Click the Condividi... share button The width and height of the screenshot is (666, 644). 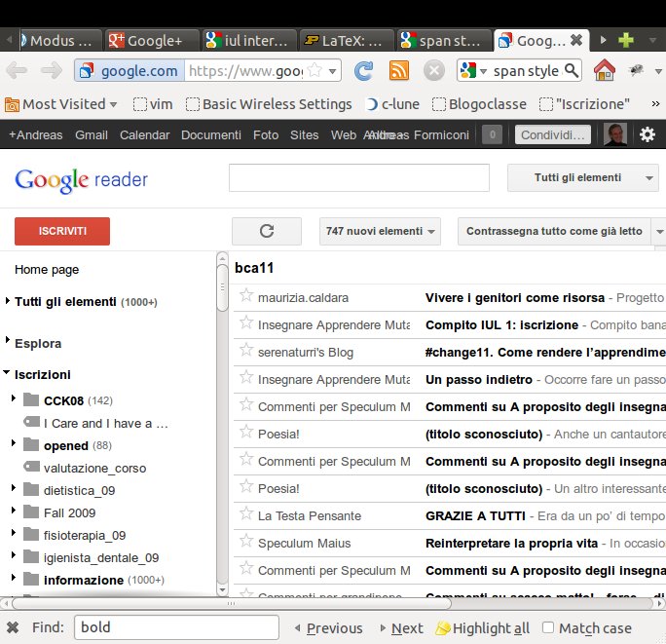[x=553, y=134]
